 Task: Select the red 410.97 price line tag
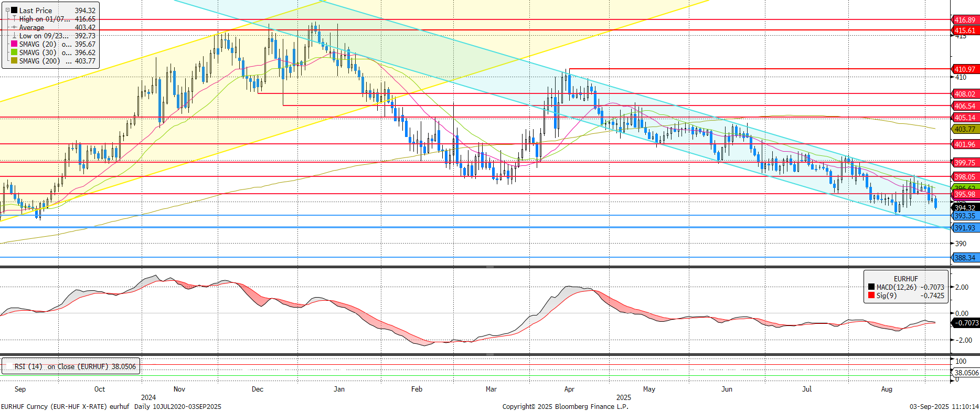[x=964, y=69]
